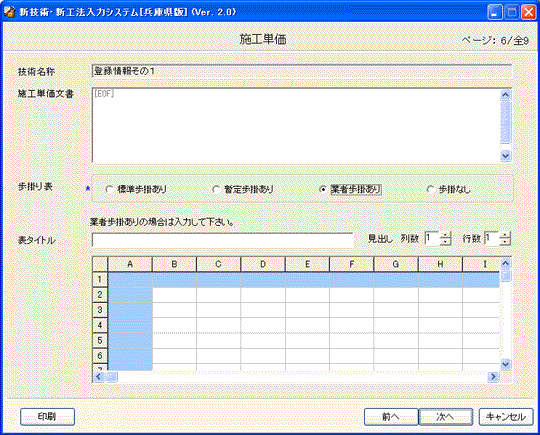The width and height of the screenshot is (540, 435).
Task: Increase the 列数 spinner value
Action: (x=445, y=235)
